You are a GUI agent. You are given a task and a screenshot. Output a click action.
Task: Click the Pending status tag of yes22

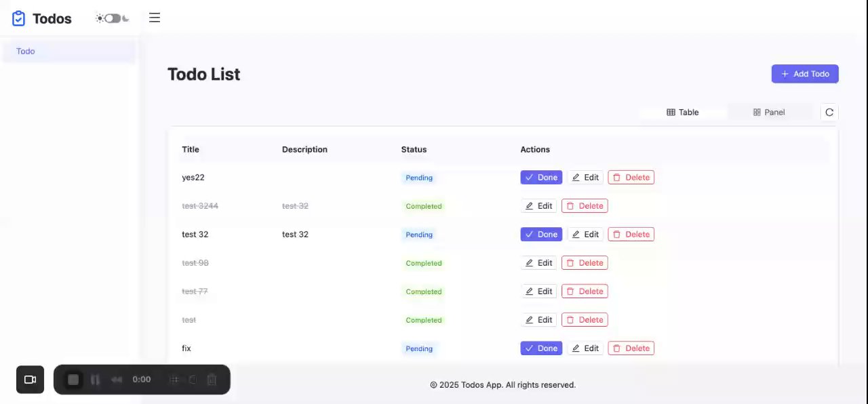[419, 178]
